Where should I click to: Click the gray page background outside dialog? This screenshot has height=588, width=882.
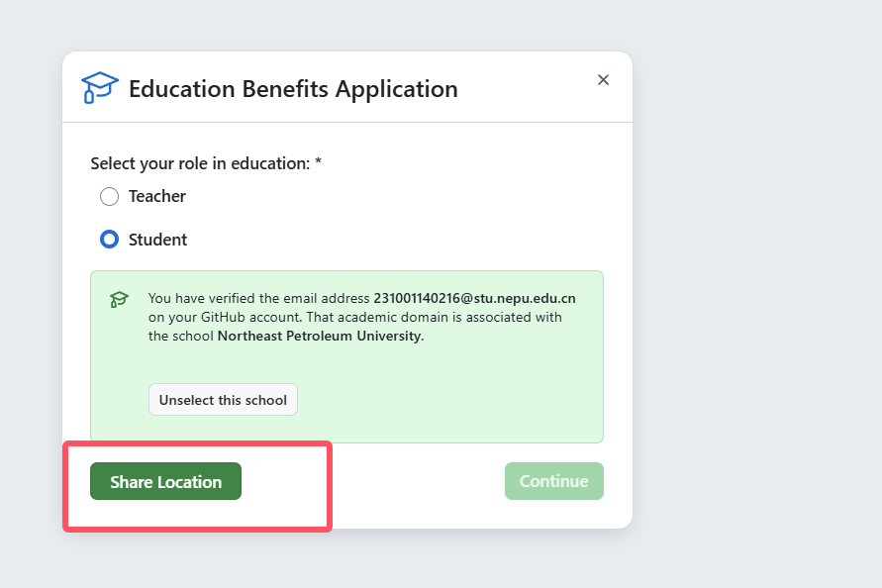pyautogui.click(x=752, y=297)
